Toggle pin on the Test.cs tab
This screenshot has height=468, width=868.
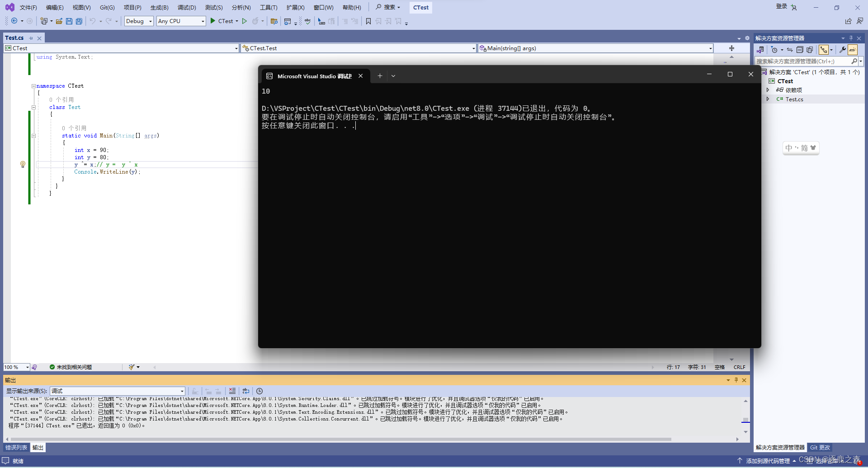tap(31, 38)
